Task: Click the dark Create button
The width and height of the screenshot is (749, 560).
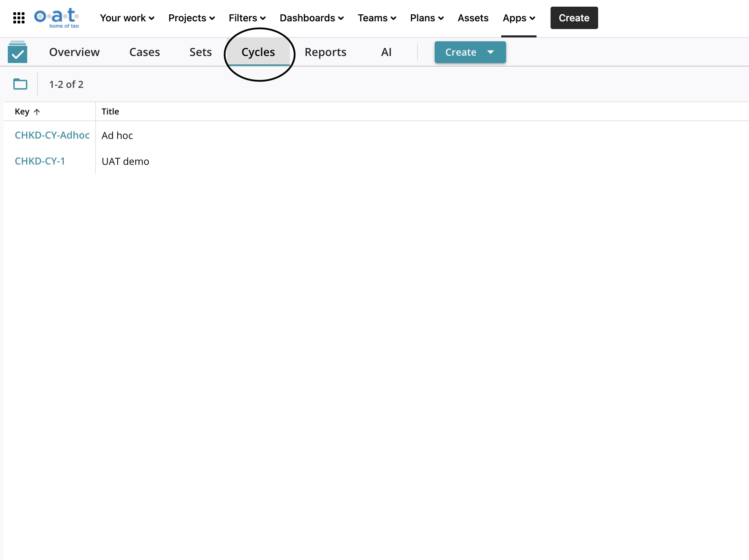Action: pyautogui.click(x=574, y=18)
